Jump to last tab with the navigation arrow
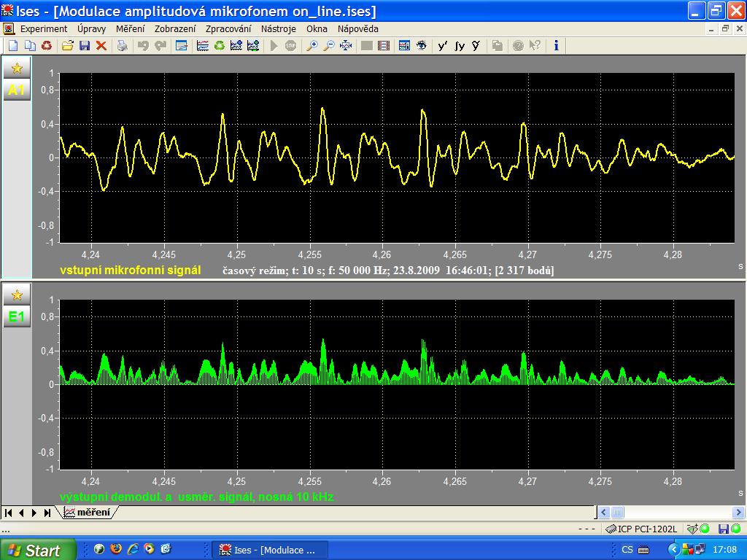This screenshot has width=747, height=560. coord(47,513)
